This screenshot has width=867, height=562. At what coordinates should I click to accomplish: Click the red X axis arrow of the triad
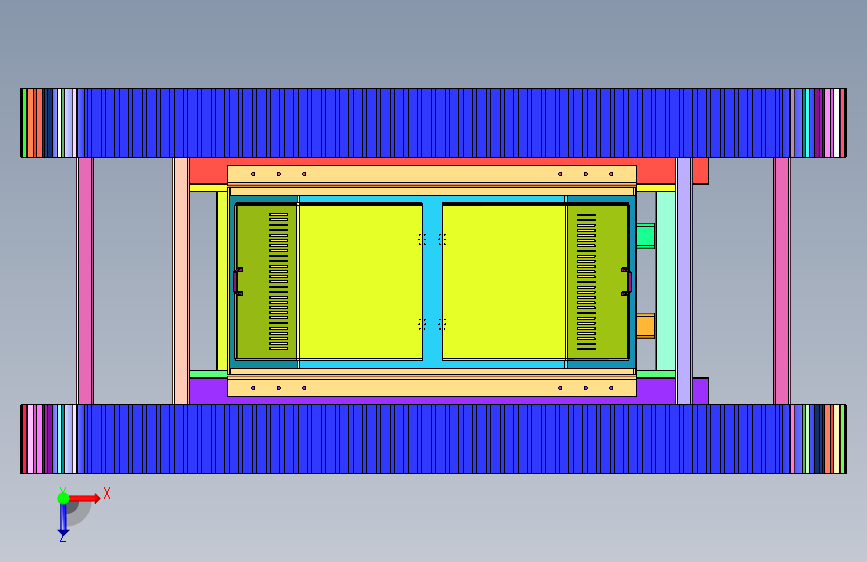(85, 498)
